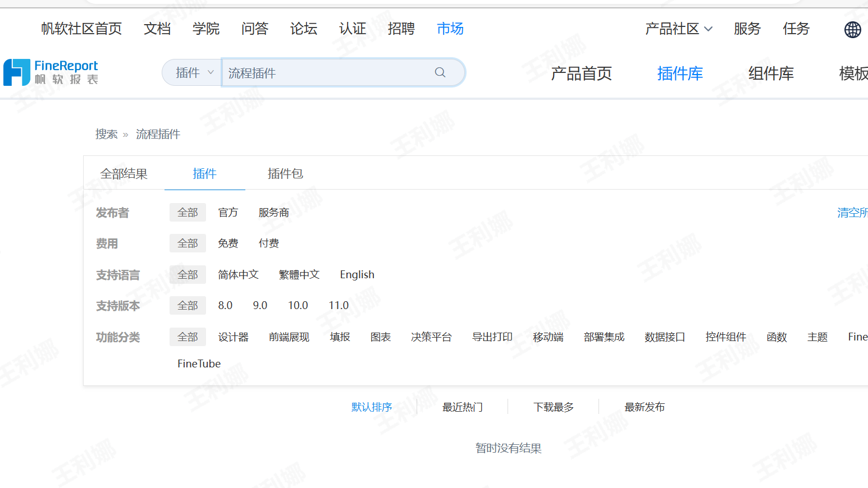Open 帆软社区首页 in top navigation
The image size is (868, 488).
81,29
